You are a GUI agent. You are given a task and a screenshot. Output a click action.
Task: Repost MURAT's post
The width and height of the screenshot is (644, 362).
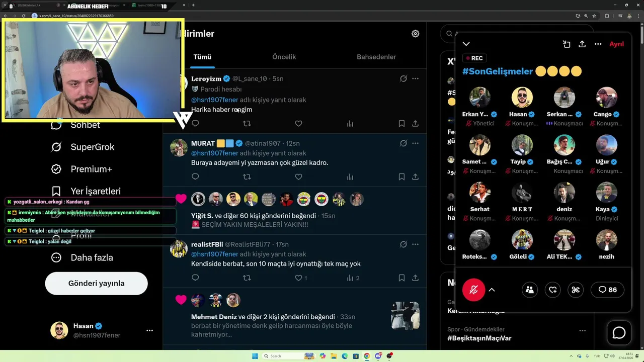[x=247, y=176]
